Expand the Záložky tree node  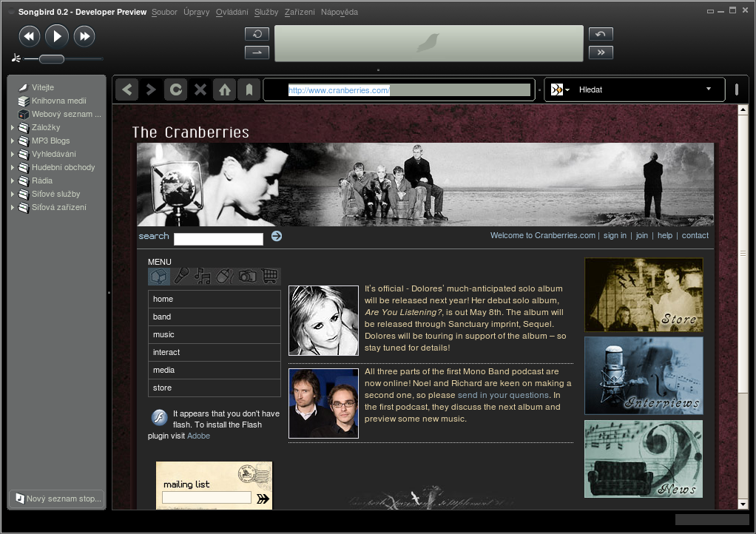[13, 128]
